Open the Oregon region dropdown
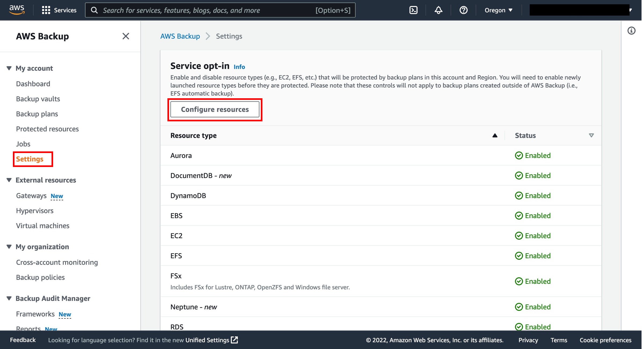The image size is (644, 349). coord(499,10)
